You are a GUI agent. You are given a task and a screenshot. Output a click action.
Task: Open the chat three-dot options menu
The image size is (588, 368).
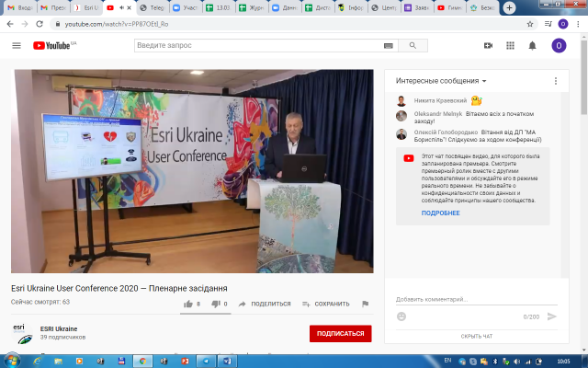coord(556,81)
